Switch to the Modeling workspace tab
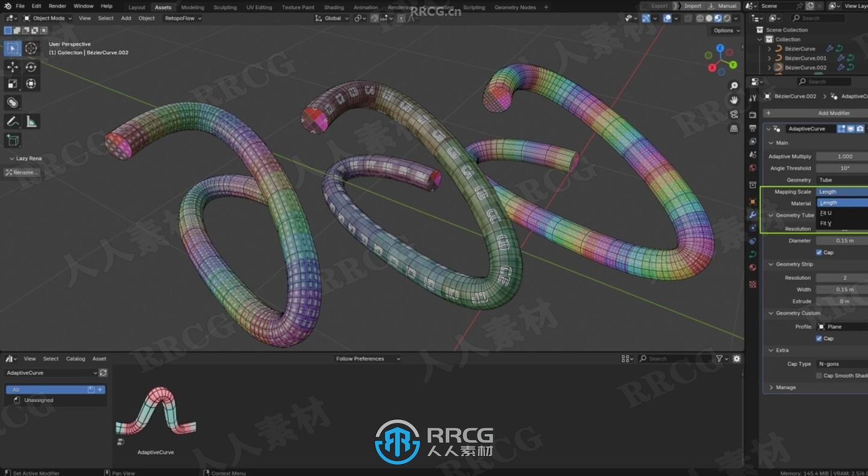This screenshot has height=476, width=868. 193,7
